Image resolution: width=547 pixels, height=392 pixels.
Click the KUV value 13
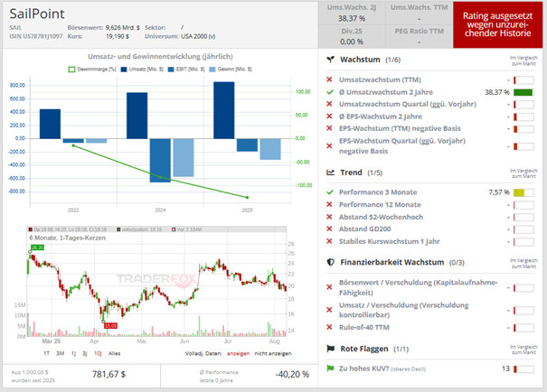pos(505,369)
